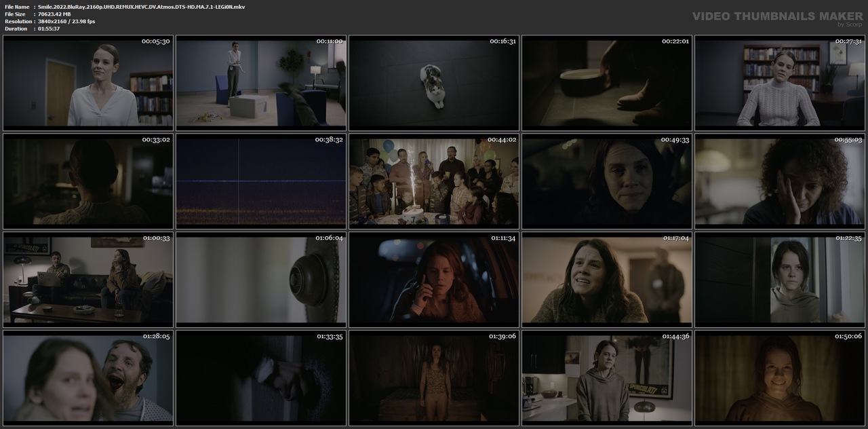Screen dimensions: 868x429
Task: Select the thumbnail stamped 00:49:33
Action: pyautogui.click(x=607, y=181)
